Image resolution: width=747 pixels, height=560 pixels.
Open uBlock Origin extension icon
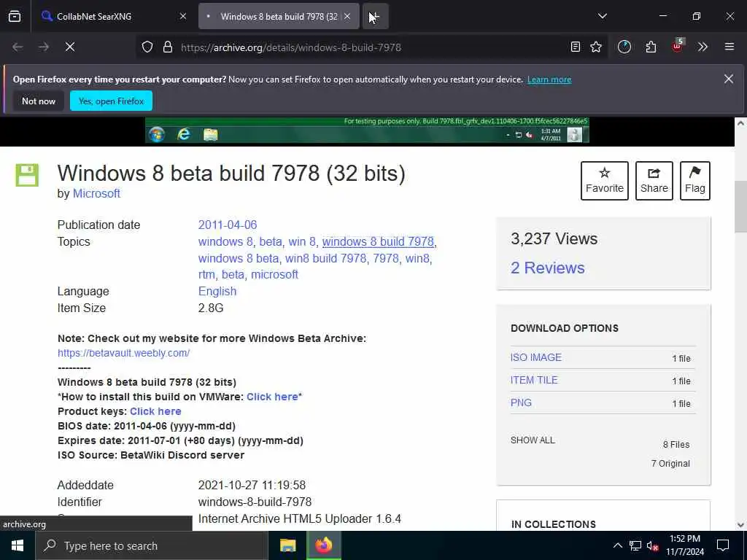[678, 46]
